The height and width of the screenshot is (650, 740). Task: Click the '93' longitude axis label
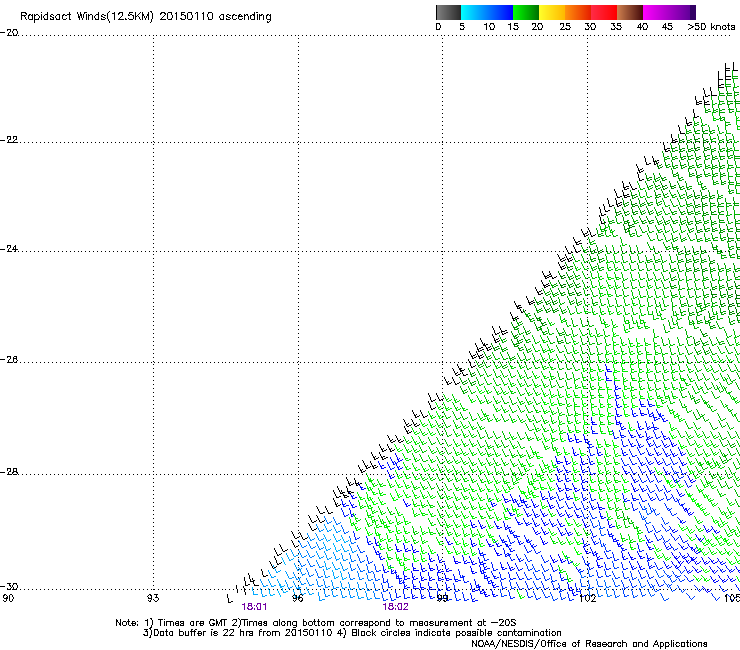pos(153,598)
